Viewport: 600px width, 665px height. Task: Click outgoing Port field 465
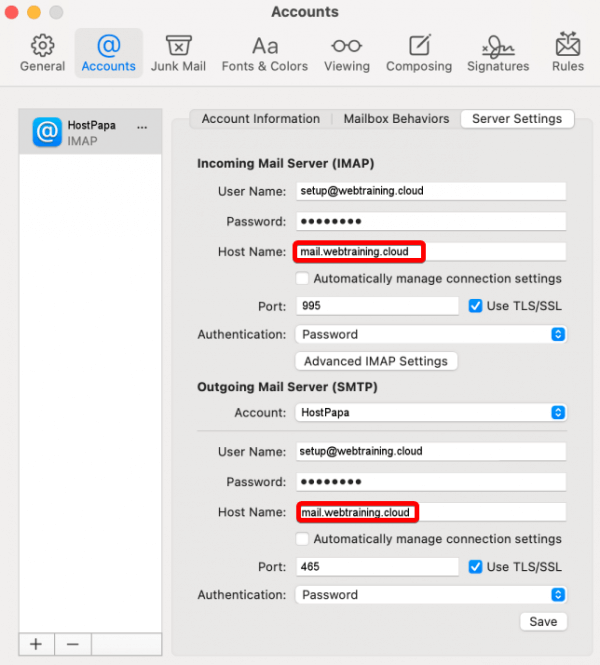click(377, 567)
